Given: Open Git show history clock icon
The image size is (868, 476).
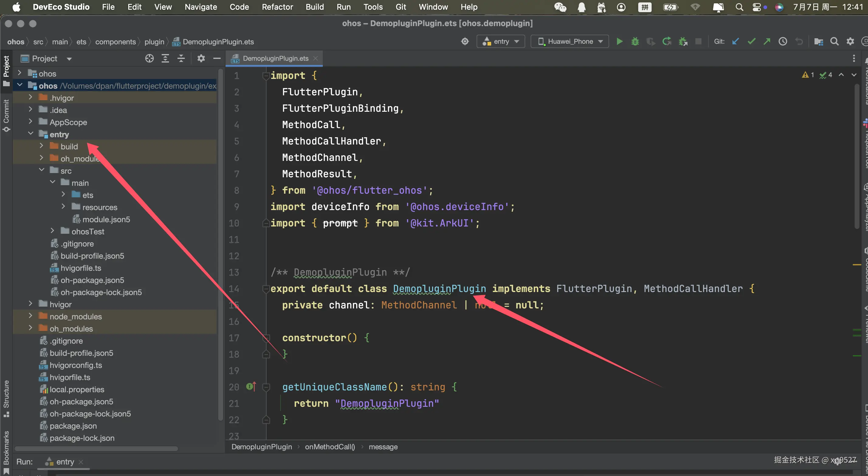Looking at the screenshot, I should 783,41.
